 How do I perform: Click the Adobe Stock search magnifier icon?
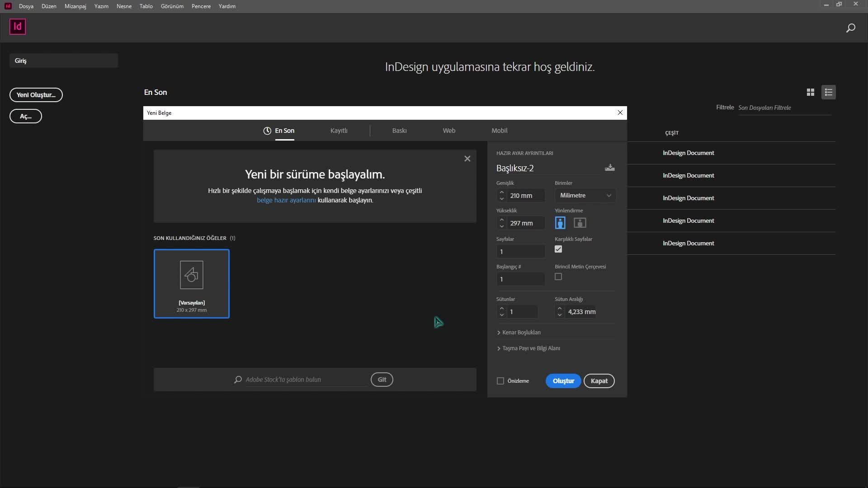238,380
